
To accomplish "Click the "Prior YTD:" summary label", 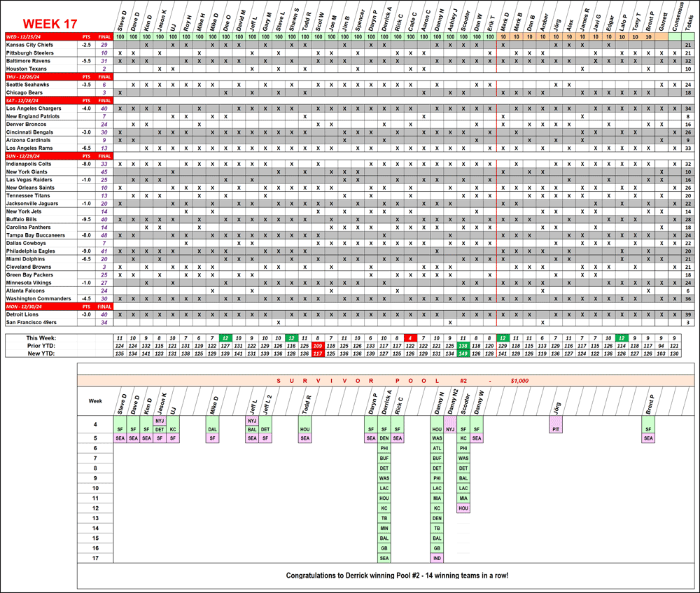I will coord(41,346).
